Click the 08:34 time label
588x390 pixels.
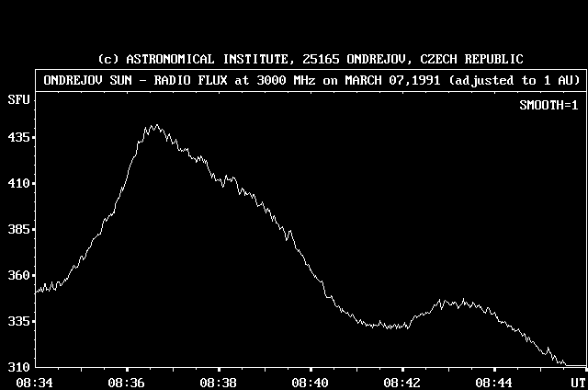click(33, 382)
